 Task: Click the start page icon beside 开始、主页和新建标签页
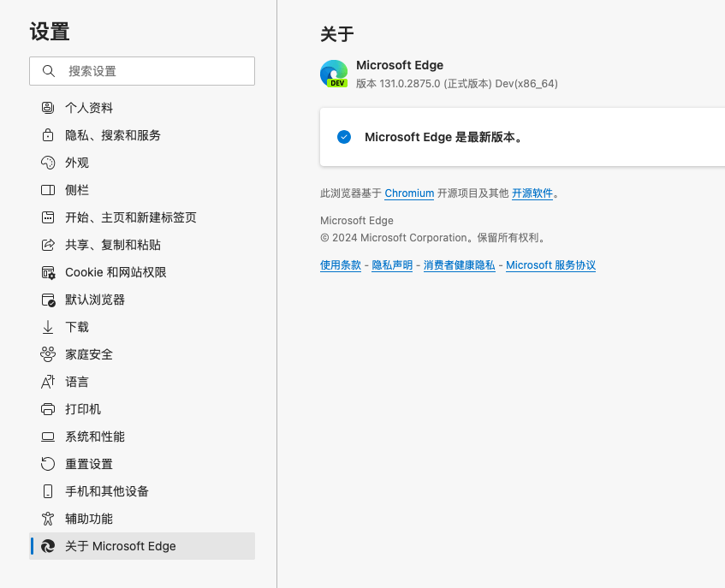48,217
